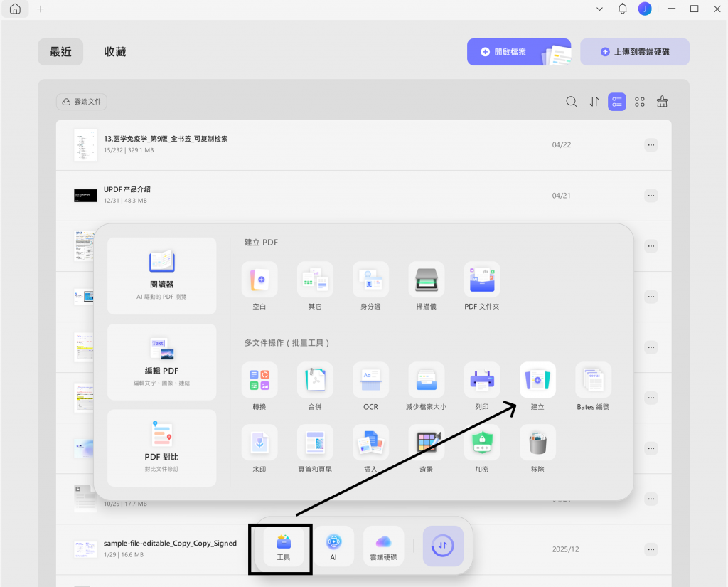
Task: Select the 身分證 ID card PDF tool
Action: click(x=370, y=280)
